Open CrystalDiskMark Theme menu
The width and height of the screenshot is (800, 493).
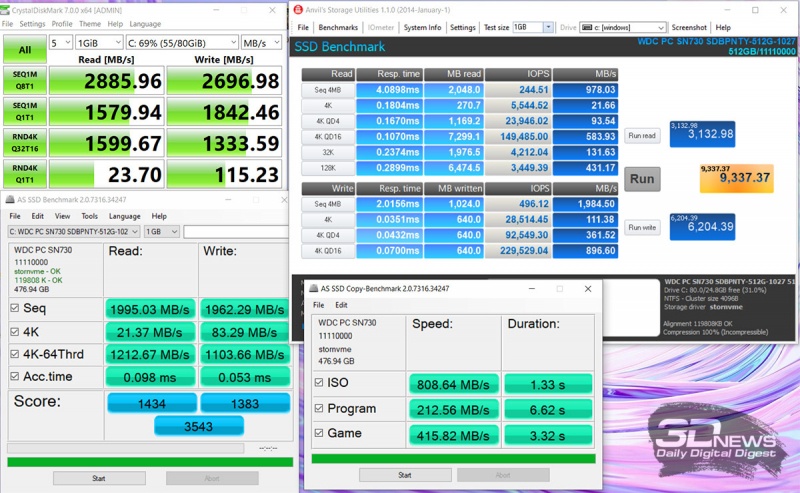(x=90, y=24)
